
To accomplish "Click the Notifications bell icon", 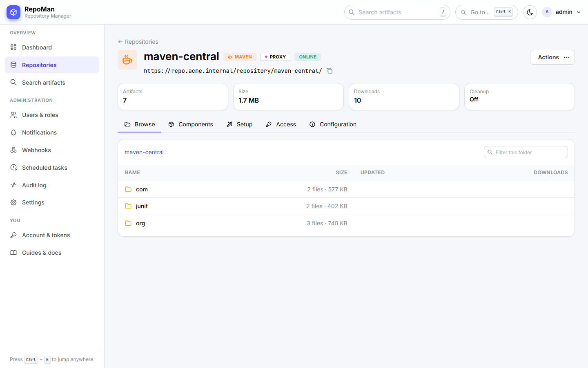I will pos(13,132).
